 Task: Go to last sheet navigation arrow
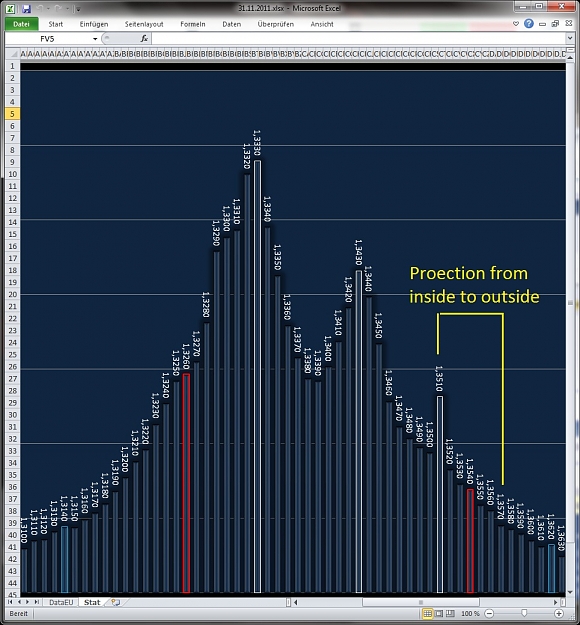click(36, 602)
